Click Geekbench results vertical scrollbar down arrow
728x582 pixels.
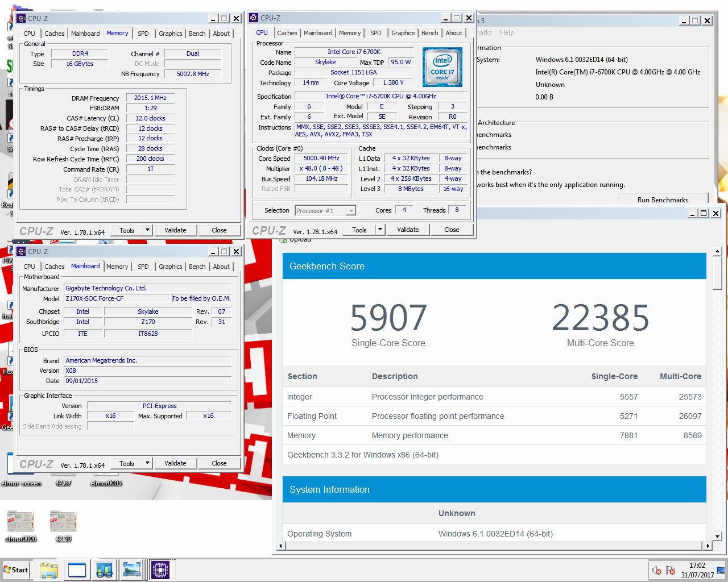(717, 536)
